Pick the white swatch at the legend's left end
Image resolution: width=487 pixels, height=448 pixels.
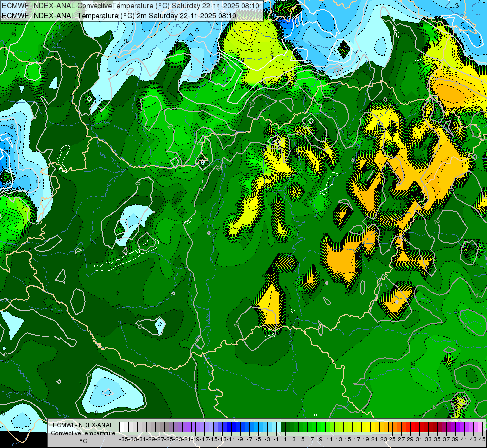coord(122,427)
